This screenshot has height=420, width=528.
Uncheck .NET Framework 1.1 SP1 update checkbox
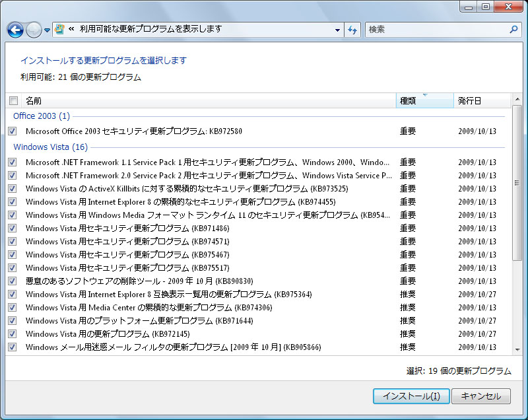pos(13,162)
